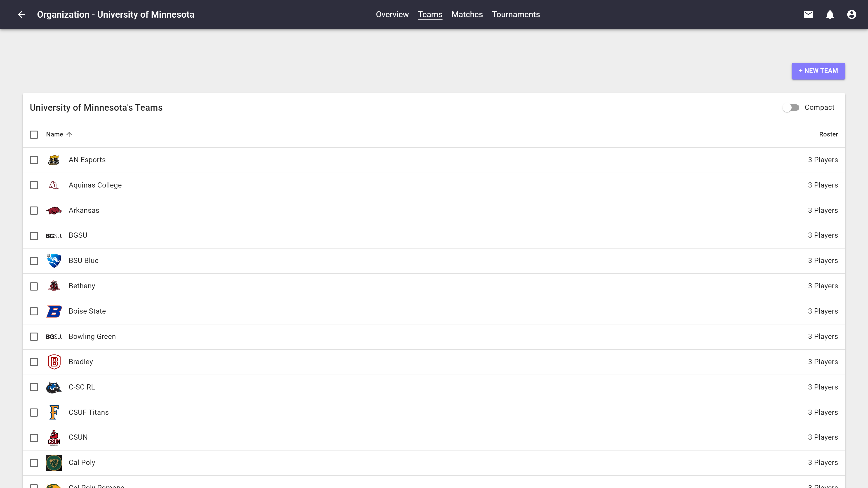Open the Arkansas team name
The height and width of the screenshot is (488, 868).
click(x=84, y=210)
